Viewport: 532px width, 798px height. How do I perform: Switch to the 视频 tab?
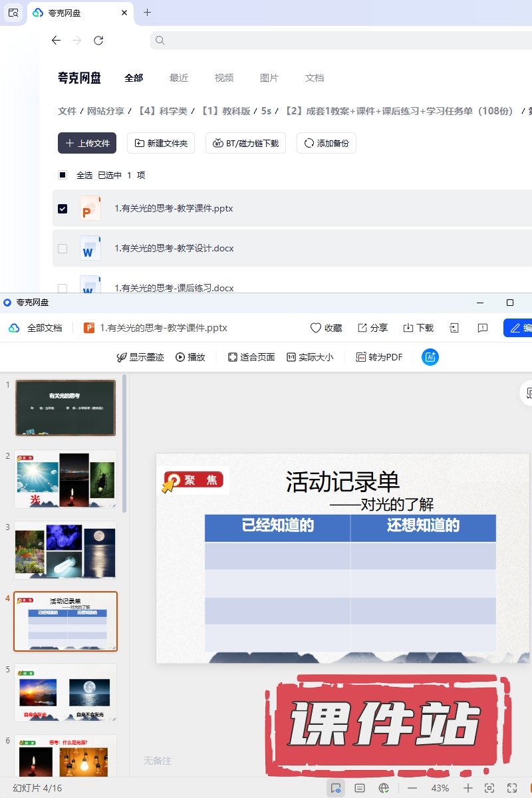pyautogui.click(x=224, y=78)
